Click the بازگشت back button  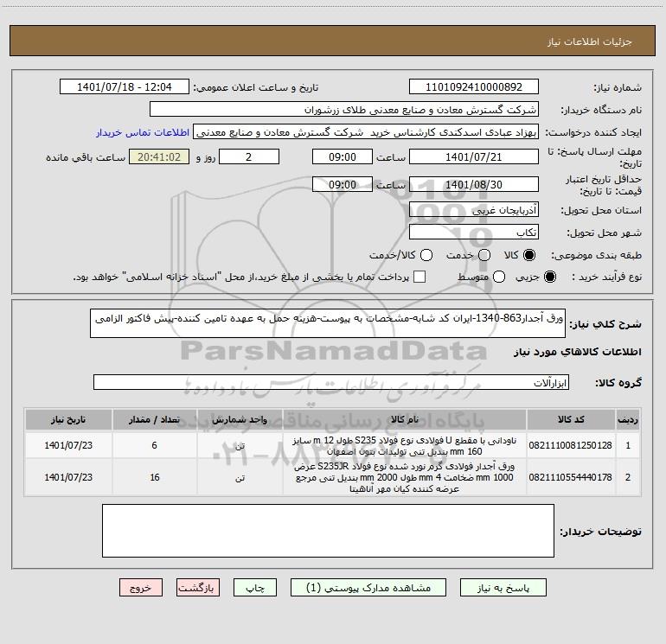click(x=198, y=588)
